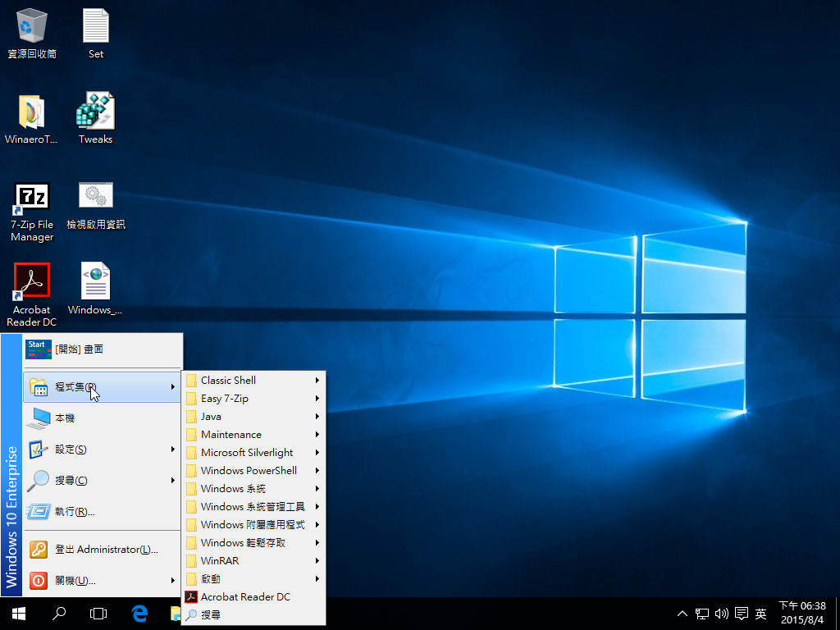Screen dimensions: 840x630
Task: Click the taskbar clock showing 06:38
Action: click(801, 613)
